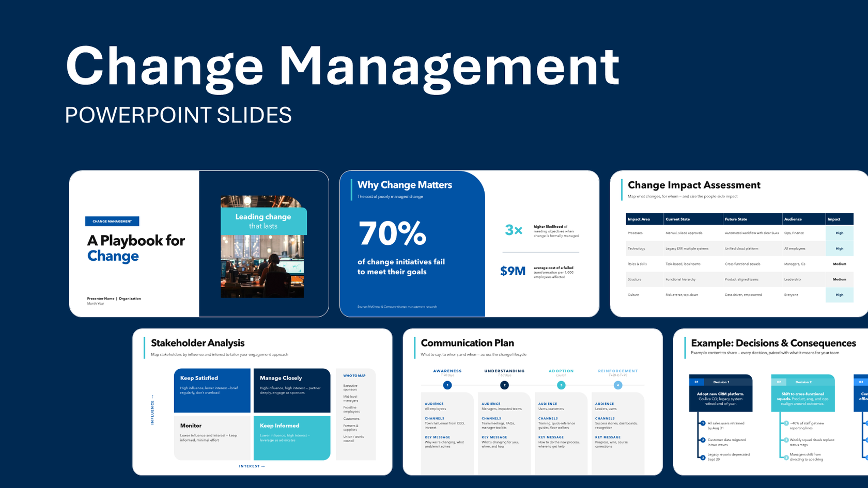This screenshot has height=488, width=868.
Task: Click the McKinsey source citation
Action: [397, 306]
